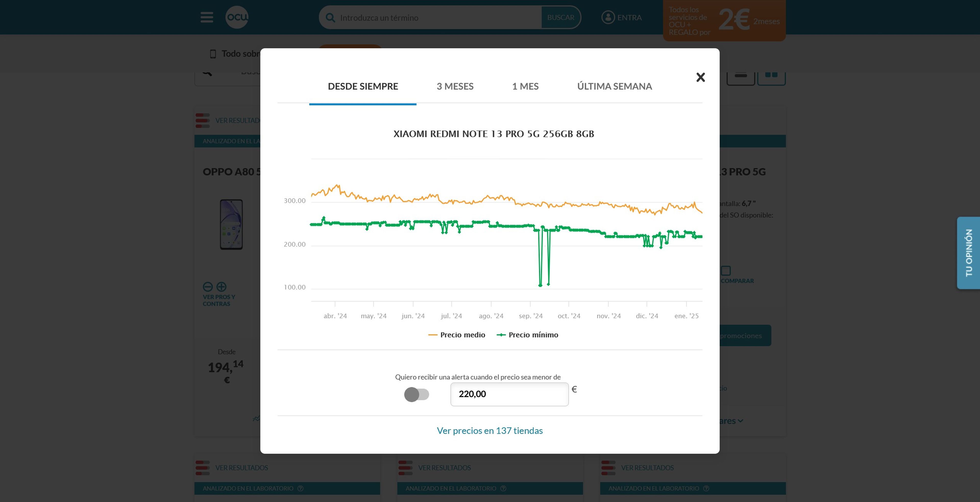Switch to the 3 MESES tab
Screen dimensions: 980x502
455,86
